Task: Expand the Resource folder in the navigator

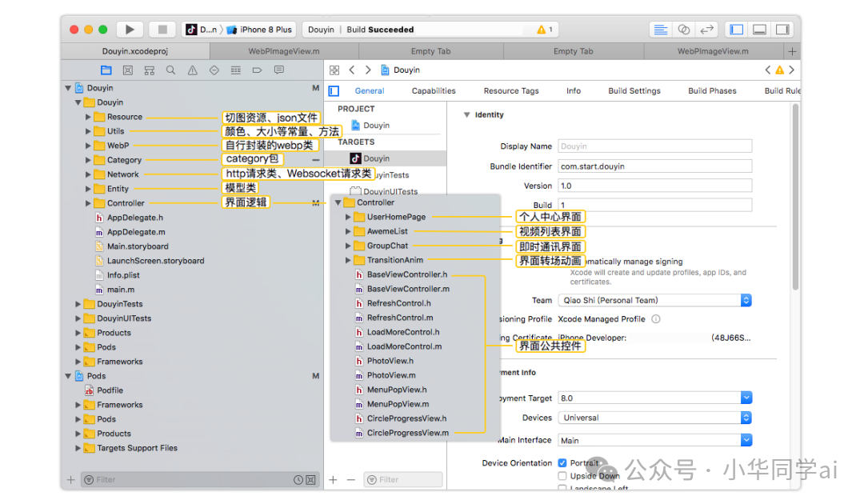Action: click(89, 117)
